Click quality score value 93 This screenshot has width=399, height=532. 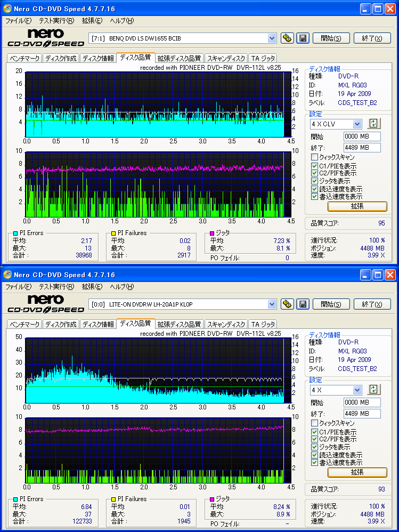point(381,489)
